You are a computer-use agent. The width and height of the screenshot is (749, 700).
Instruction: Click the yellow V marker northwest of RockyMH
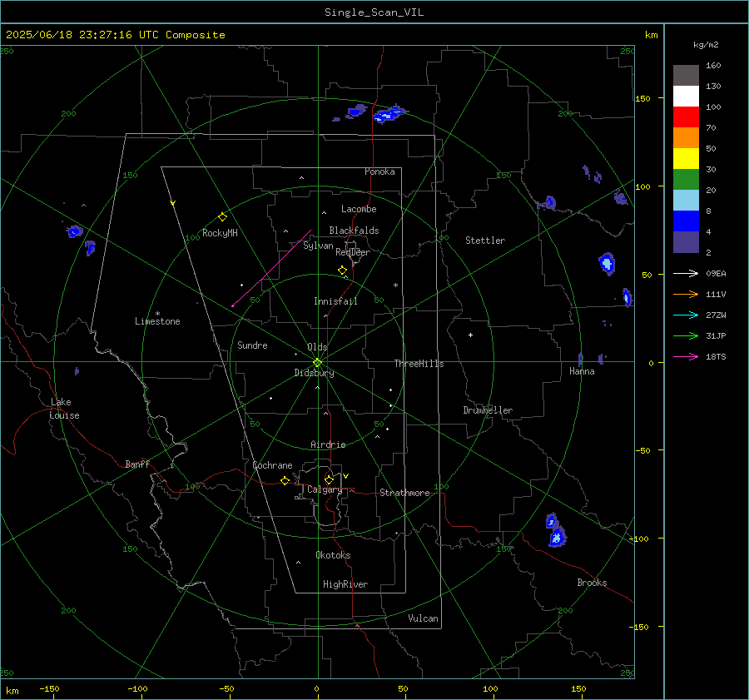point(173,203)
